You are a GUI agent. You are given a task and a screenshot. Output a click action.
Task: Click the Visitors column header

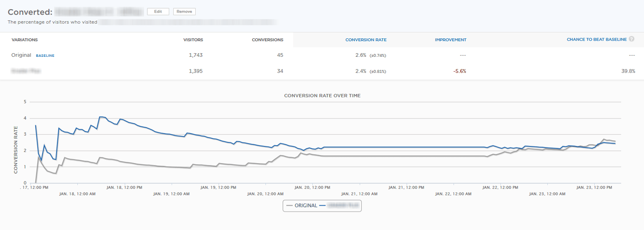193,40
